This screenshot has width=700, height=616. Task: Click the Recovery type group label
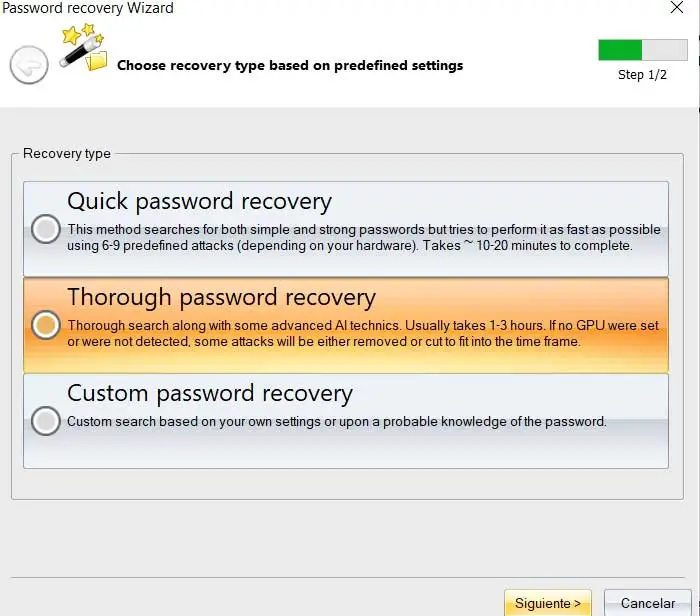point(67,154)
